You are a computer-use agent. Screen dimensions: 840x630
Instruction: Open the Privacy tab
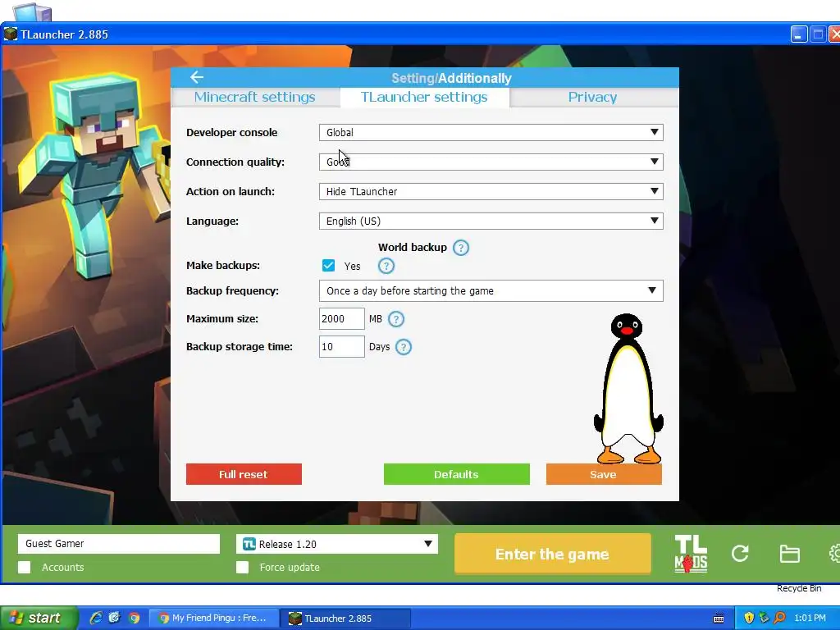tap(593, 98)
